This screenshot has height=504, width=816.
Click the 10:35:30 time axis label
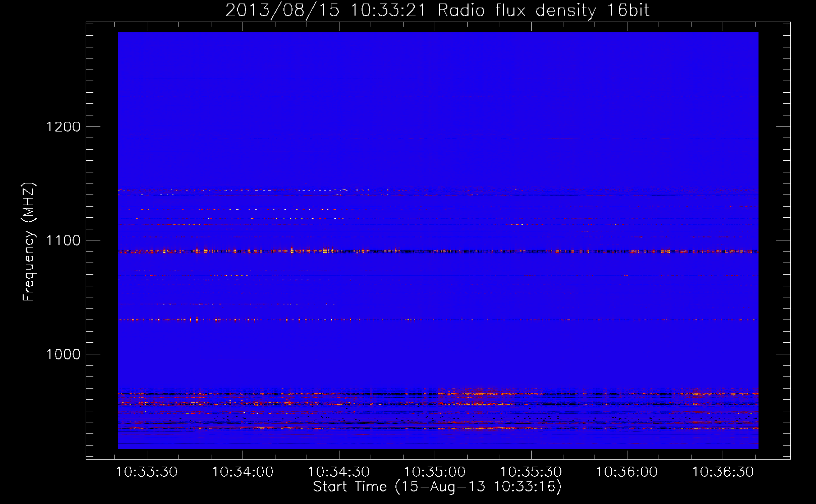click(531, 472)
